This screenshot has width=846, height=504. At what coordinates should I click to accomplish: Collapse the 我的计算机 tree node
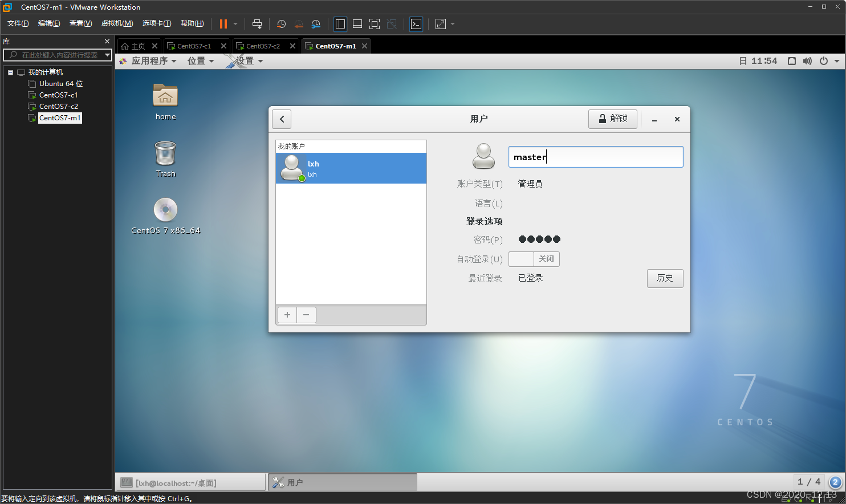(10, 72)
